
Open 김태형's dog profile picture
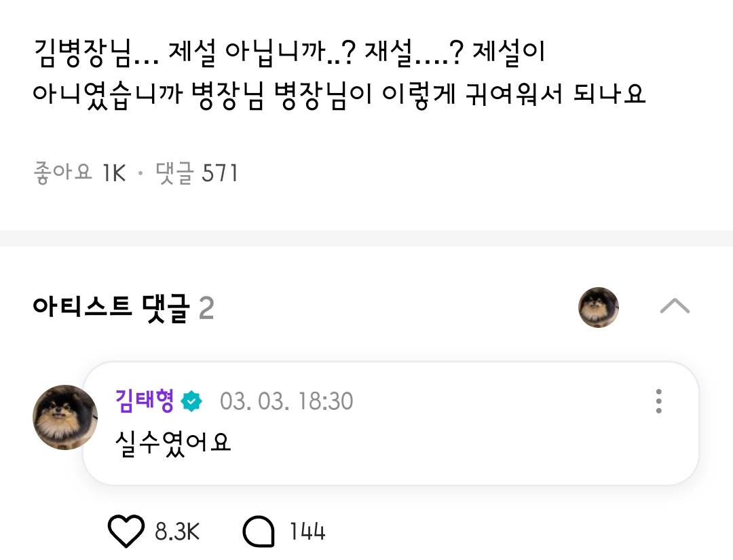click(x=65, y=417)
